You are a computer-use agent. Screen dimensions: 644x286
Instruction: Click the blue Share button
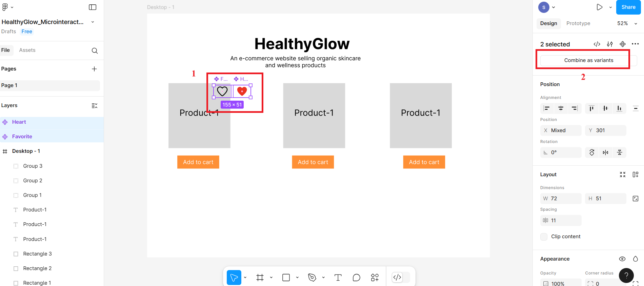(x=628, y=7)
